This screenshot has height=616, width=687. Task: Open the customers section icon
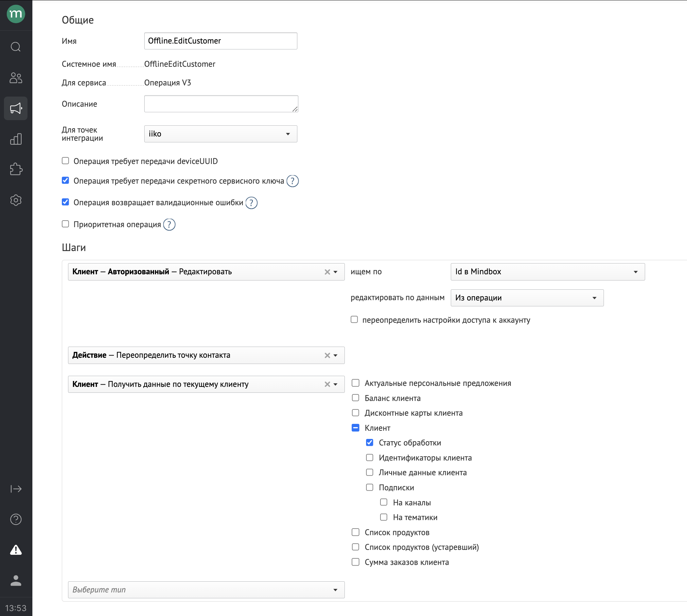pos(16,78)
